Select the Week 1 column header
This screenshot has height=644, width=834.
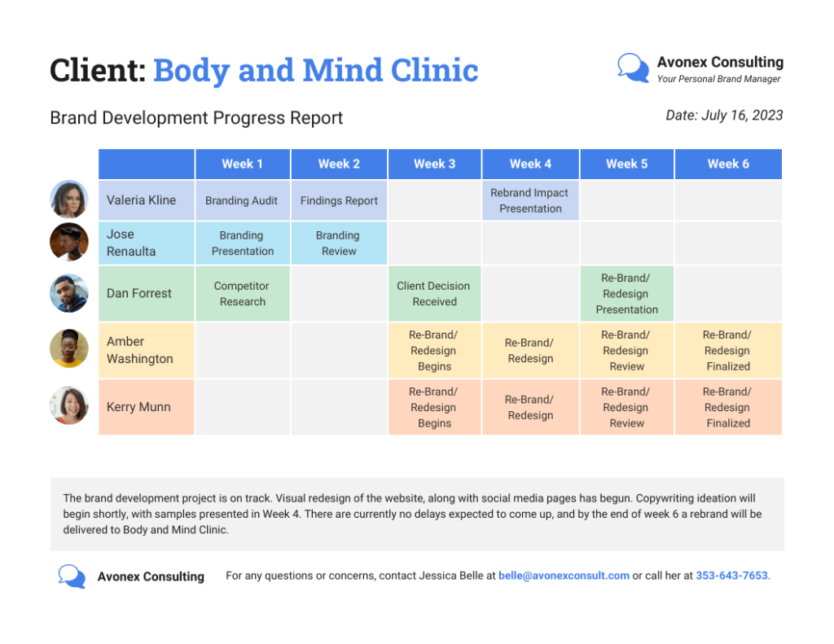(x=242, y=164)
